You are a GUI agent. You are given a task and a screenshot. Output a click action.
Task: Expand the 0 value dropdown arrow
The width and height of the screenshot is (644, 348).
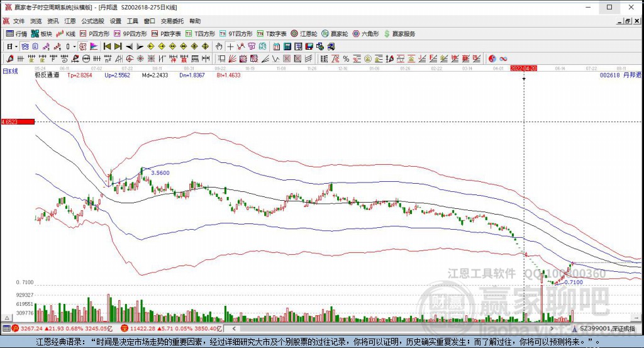74,47
